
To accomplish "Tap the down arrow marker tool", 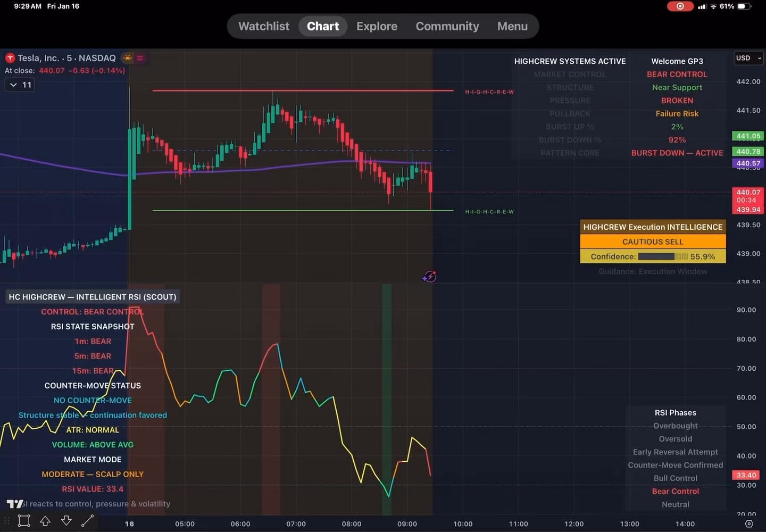I will pos(66,521).
